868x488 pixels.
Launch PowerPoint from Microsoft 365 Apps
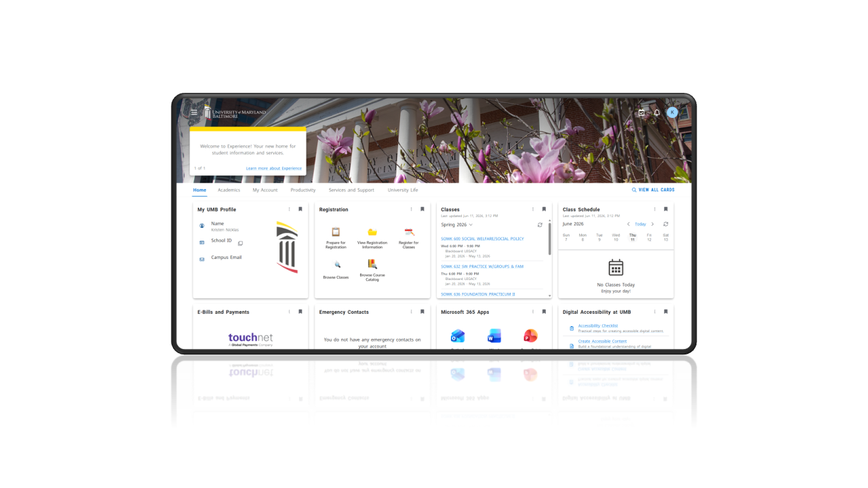click(x=530, y=336)
